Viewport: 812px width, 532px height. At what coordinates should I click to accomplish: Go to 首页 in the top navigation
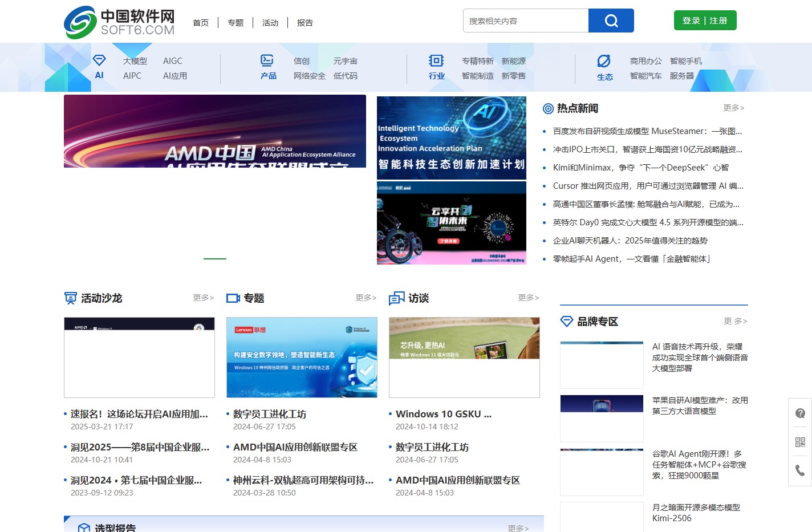coord(201,23)
